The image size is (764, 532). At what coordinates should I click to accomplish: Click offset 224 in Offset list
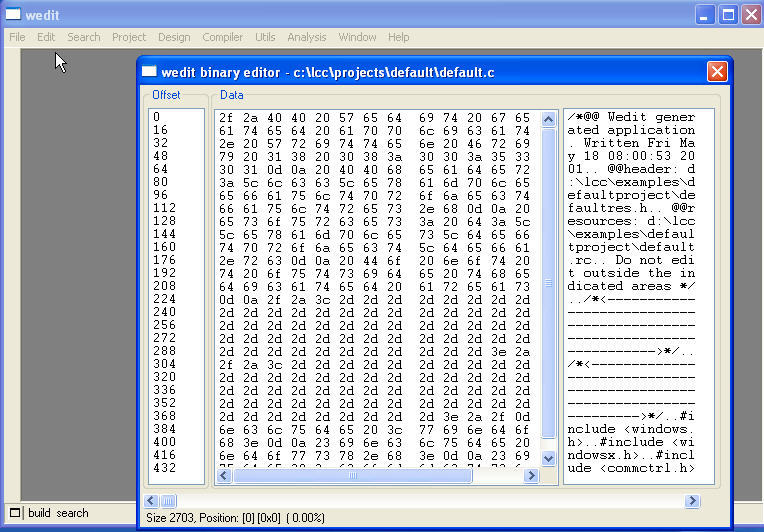point(164,299)
